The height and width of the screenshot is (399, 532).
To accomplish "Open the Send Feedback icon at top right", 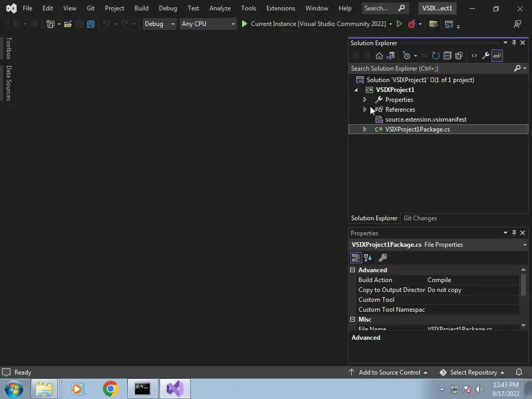I will [x=517, y=24].
